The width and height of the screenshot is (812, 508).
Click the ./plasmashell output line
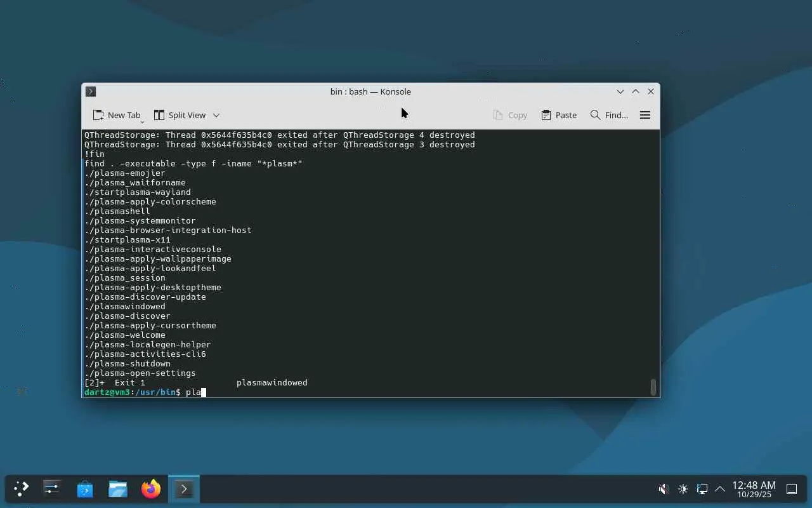[117, 211]
